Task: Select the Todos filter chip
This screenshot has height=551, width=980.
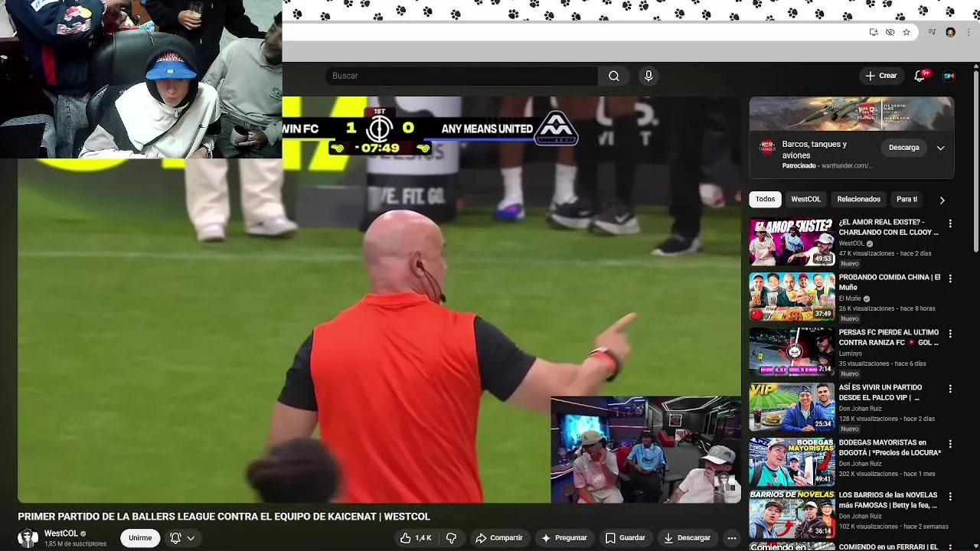Action: tap(765, 199)
